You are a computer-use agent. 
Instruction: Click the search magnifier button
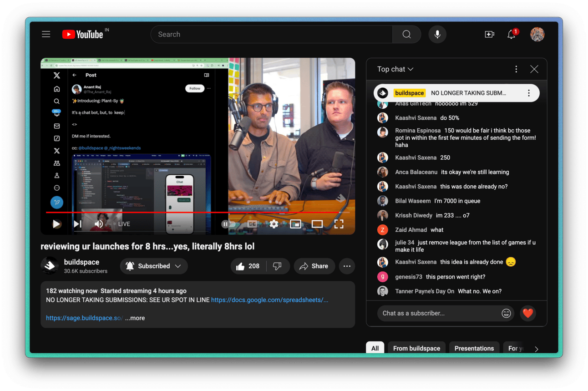coord(406,34)
